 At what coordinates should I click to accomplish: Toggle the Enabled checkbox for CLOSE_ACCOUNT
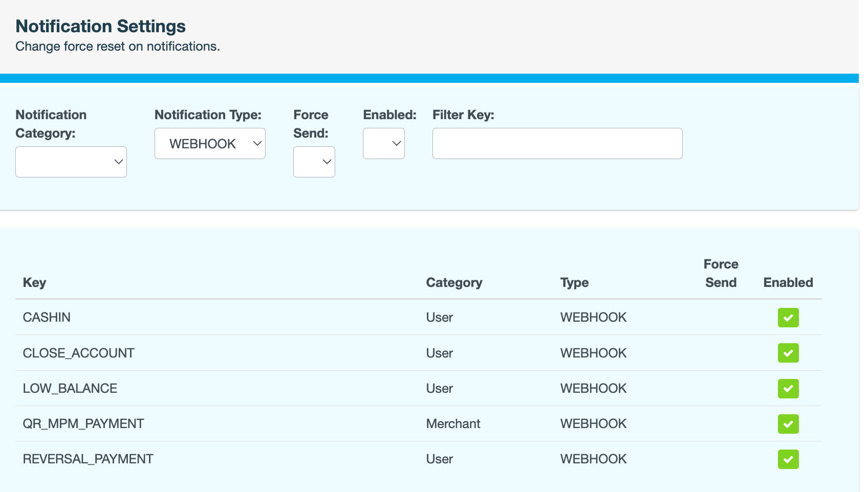tap(788, 353)
